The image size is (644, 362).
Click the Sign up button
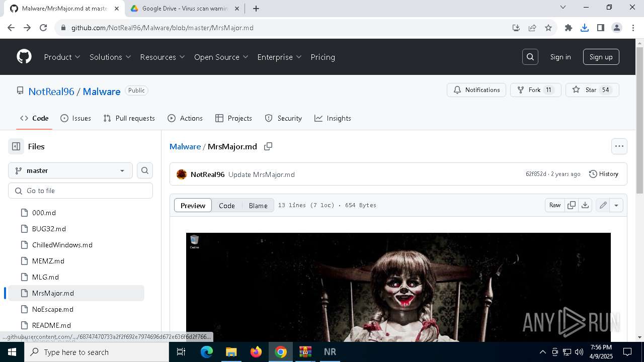tap(601, 57)
